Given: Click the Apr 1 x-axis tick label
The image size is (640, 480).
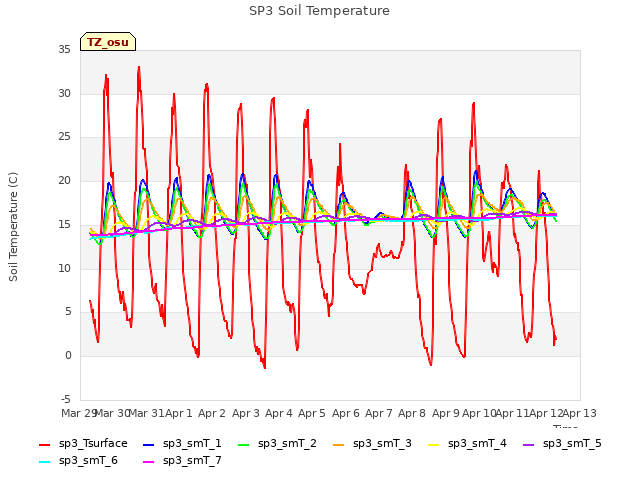Looking at the screenshot, I should 179,413.
